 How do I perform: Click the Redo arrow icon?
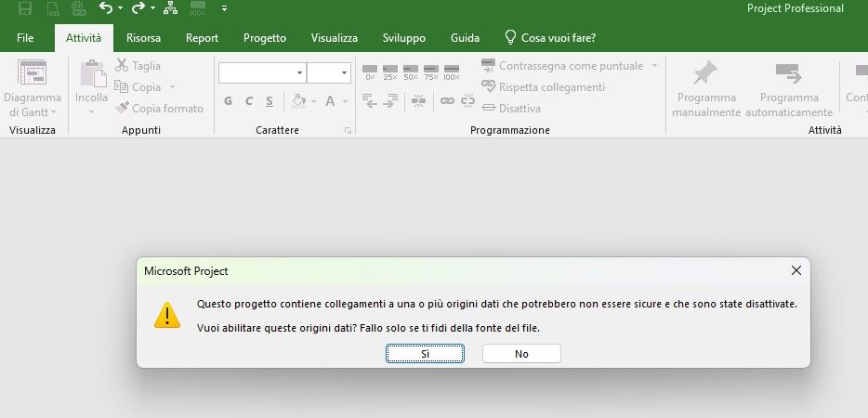pyautogui.click(x=138, y=7)
